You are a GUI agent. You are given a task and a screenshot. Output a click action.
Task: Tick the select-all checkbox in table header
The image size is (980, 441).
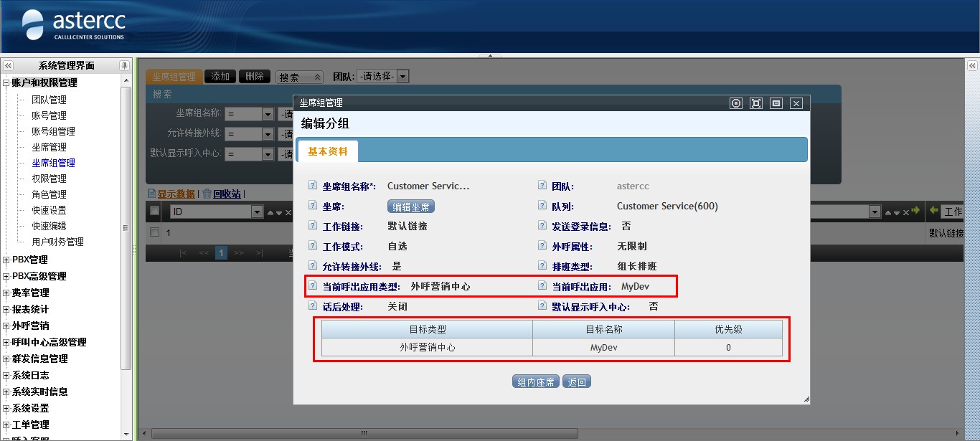click(154, 211)
